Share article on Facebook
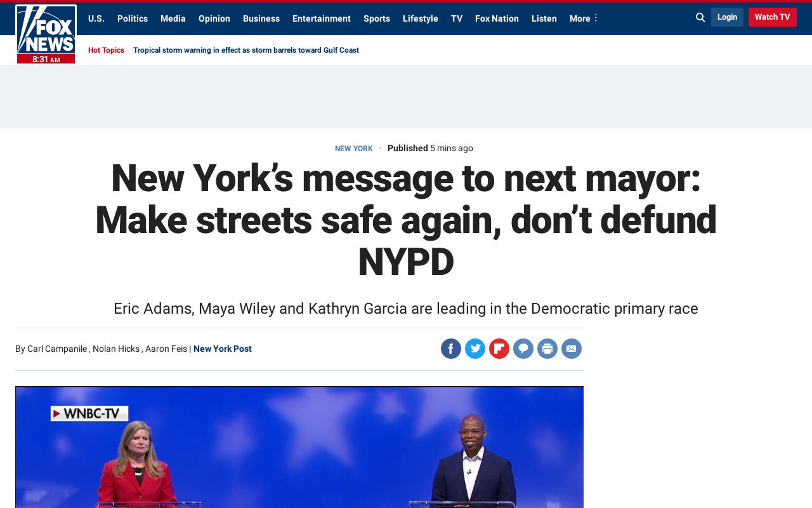This screenshot has height=508, width=812. click(451, 349)
